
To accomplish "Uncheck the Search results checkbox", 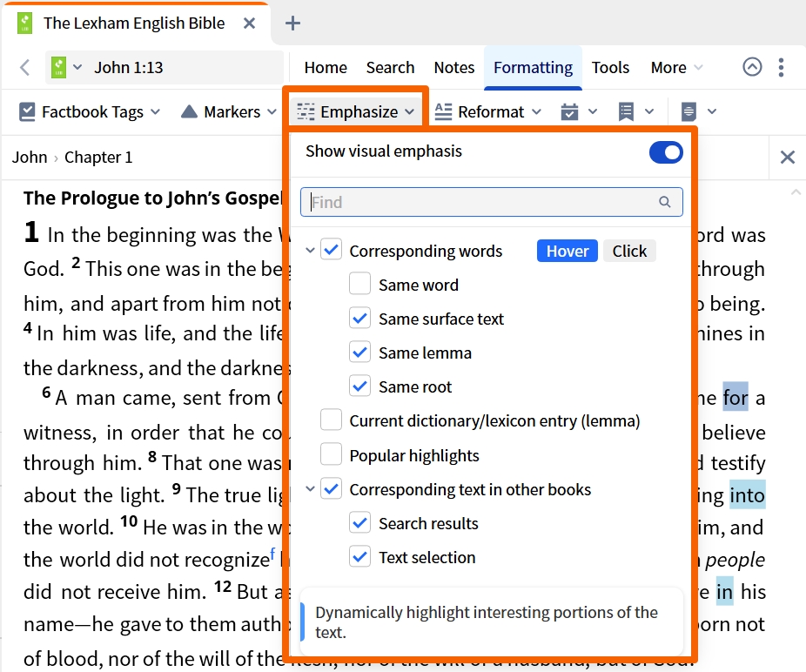I will click(359, 523).
